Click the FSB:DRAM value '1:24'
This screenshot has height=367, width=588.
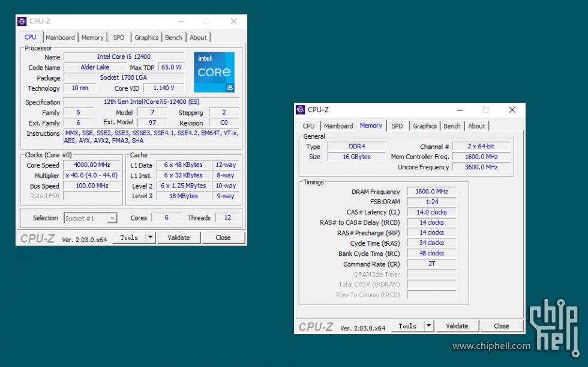tap(431, 202)
